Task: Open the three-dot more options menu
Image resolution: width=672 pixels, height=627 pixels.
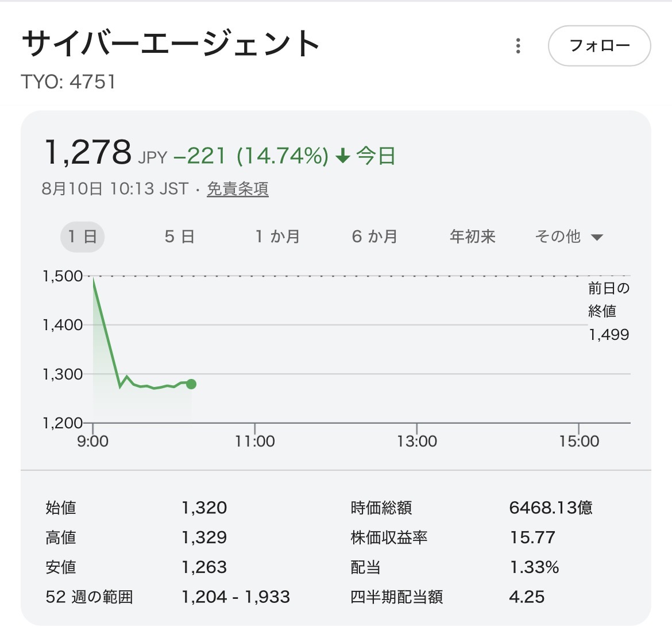Action: [x=518, y=46]
